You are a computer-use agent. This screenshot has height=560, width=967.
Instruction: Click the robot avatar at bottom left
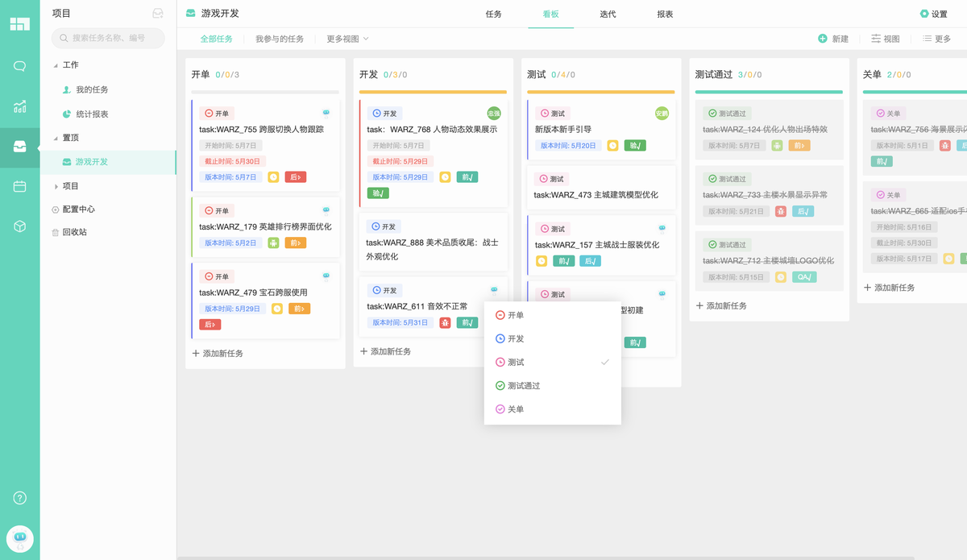(19, 537)
